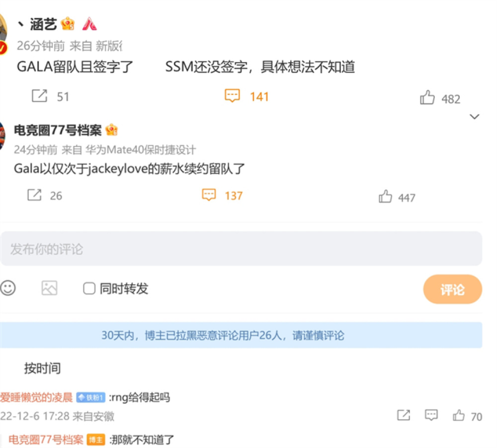Screen dimensions: 497x448
Task: Click the 30天内 blacklist notice banner
Action: point(241,335)
